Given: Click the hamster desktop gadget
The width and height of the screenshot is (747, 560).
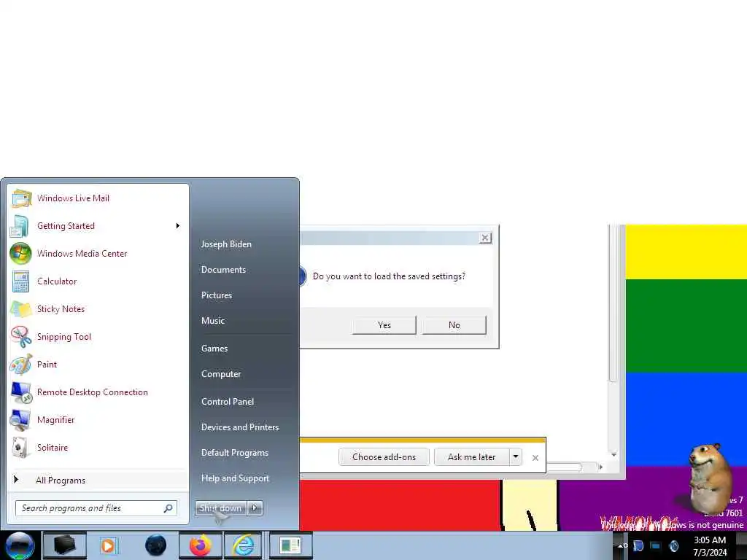Looking at the screenshot, I should [709, 478].
